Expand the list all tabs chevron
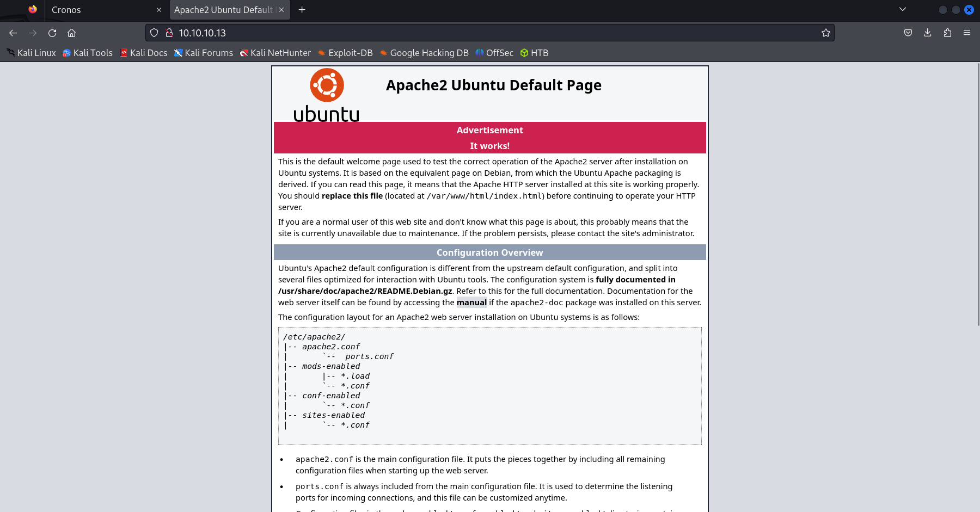The width and height of the screenshot is (980, 512). (903, 9)
